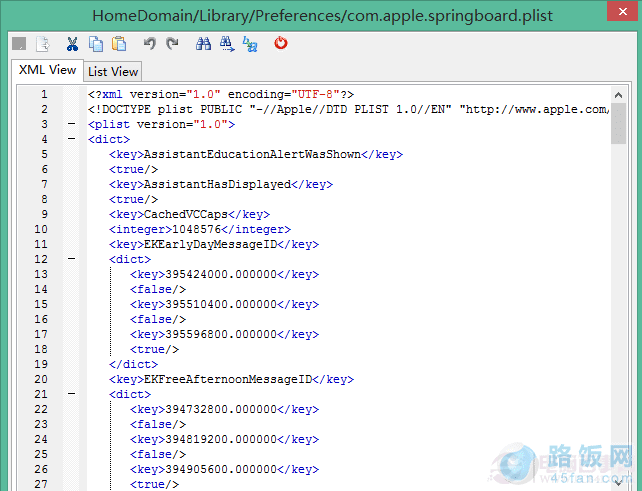Click the plist version="1.0" tag

(161, 124)
